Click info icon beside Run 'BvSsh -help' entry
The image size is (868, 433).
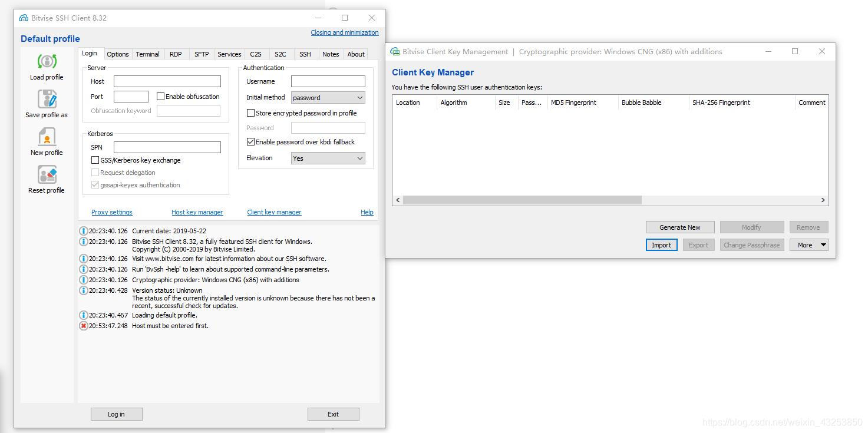pos(83,269)
